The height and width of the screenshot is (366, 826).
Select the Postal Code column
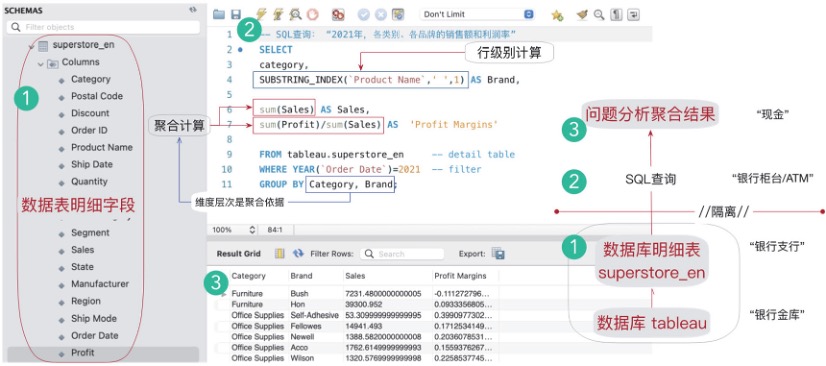(x=97, y=96)
